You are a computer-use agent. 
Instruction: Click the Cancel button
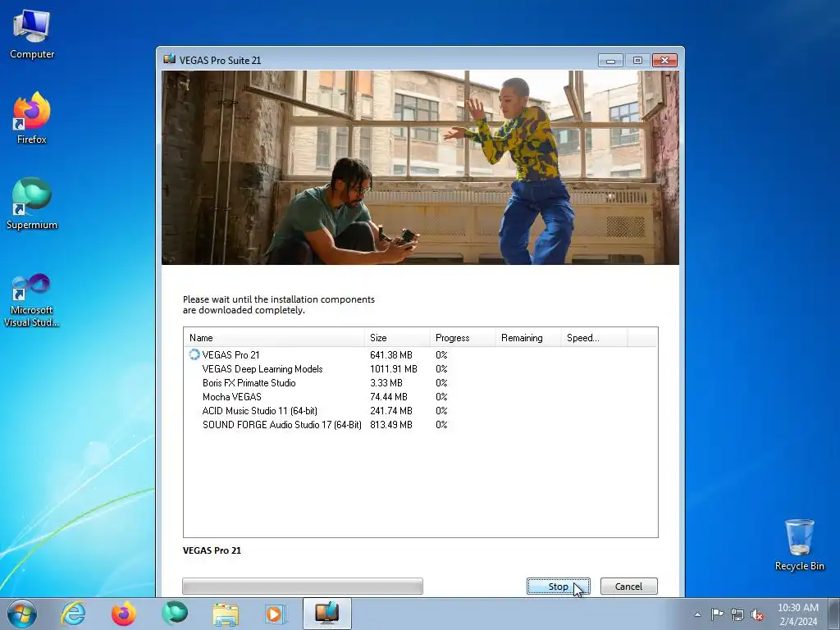coord(628,586)
